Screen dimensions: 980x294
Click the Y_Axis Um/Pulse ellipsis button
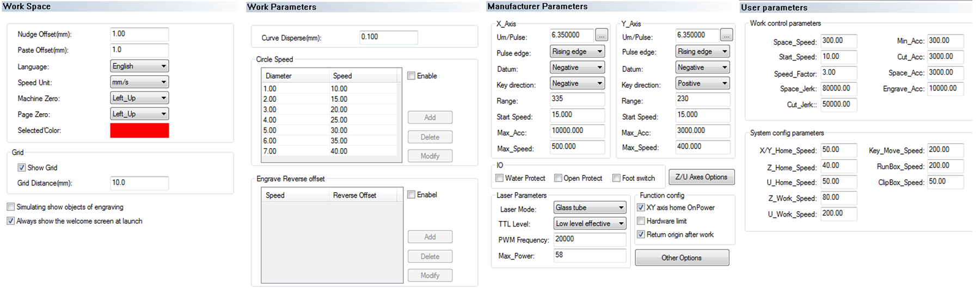click(x=726, y=35)
